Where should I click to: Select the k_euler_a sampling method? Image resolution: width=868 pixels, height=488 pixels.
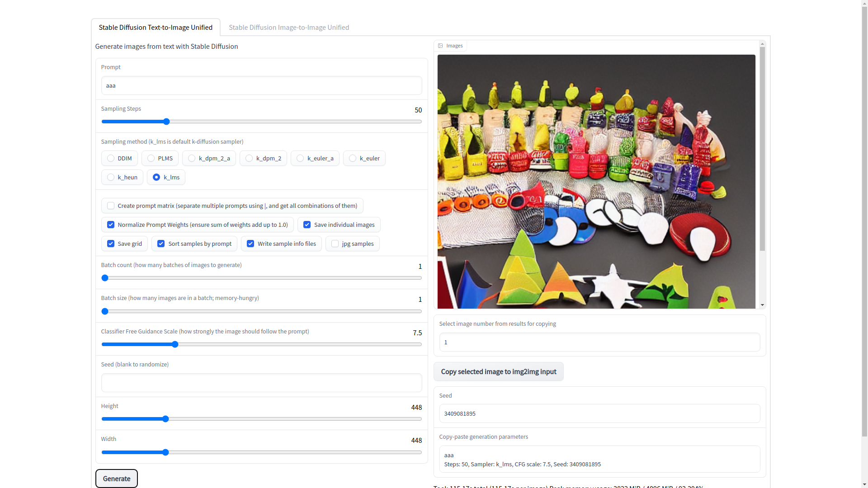(x=300, y=158)
